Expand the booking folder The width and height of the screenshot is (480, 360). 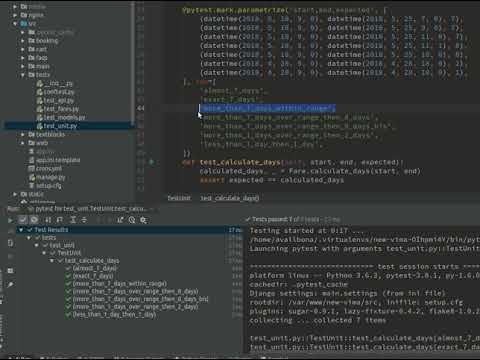point(23,41)
